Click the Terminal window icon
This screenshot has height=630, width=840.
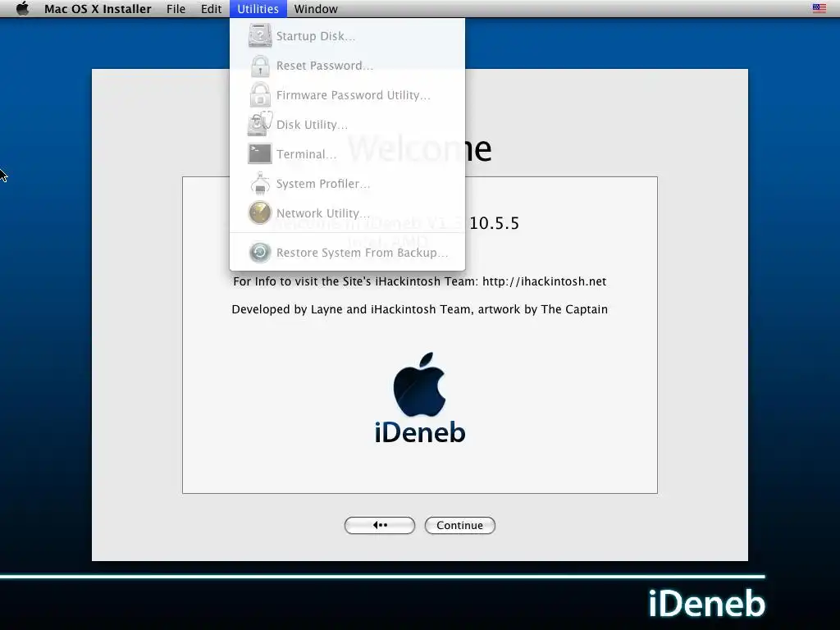pyautogui.click(x=260, y=153)
